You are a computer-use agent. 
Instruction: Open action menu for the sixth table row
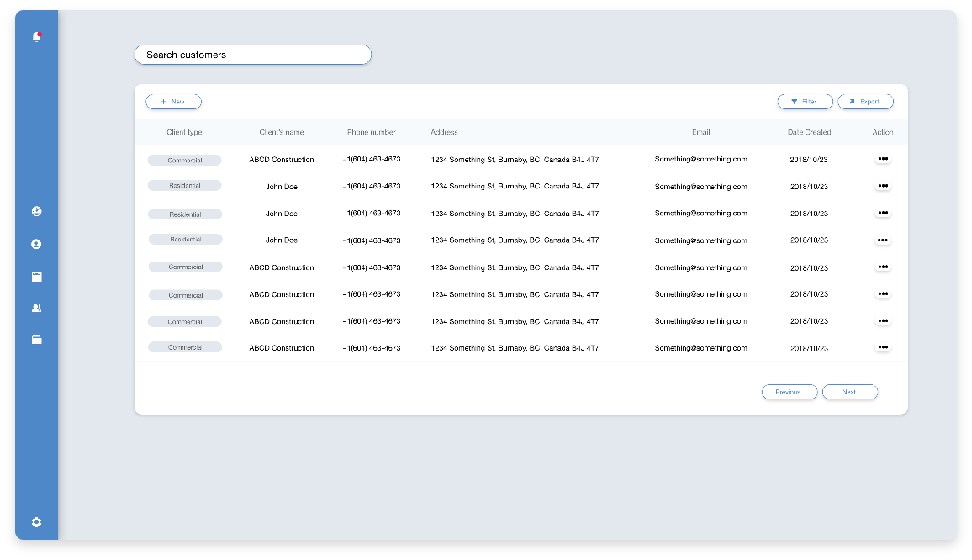pyautogui.click(x=883, y=294)
